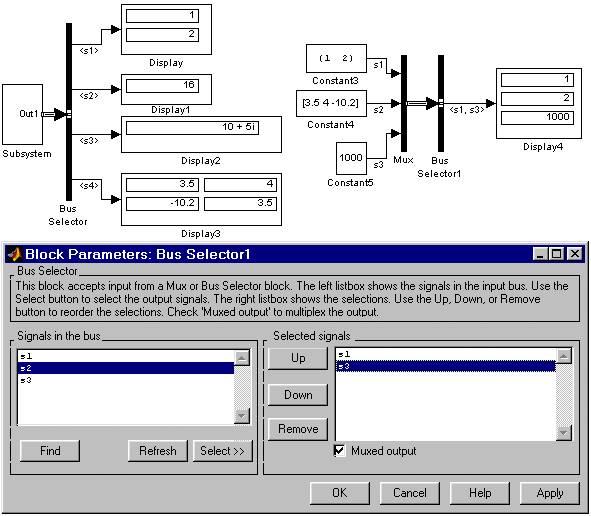The image size is (591, 516).
Task: Click the Up button
Action: point(298,358)
